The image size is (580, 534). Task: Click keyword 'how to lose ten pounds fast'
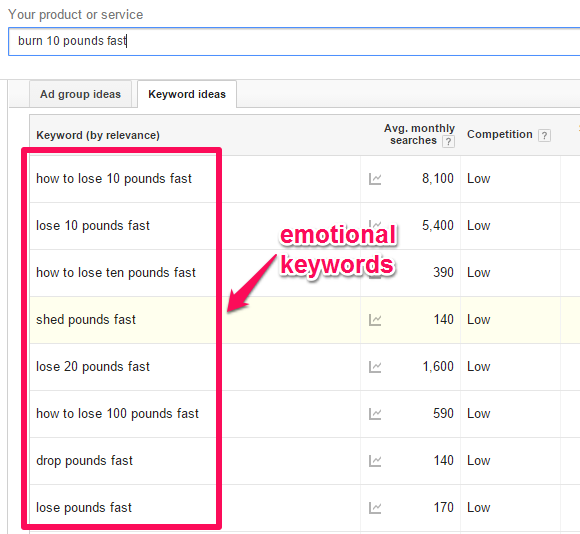click(116, 273)
